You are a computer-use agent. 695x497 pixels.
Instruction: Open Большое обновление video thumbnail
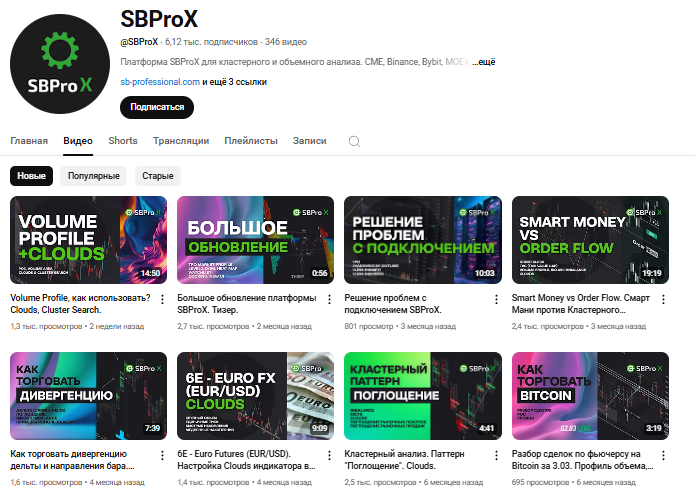pos(255,240)
